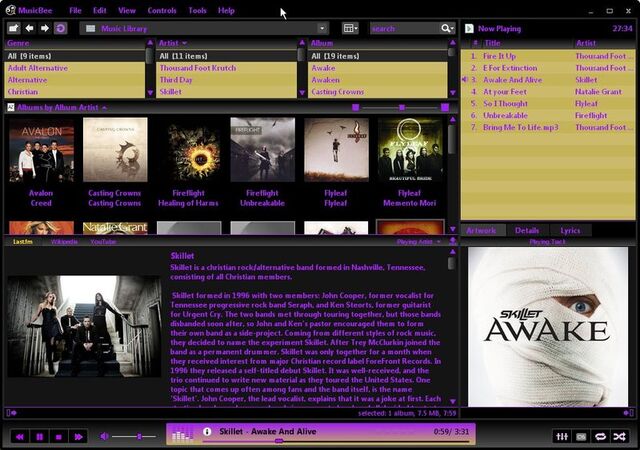The height and width of the screenshot is (450, 640).
Task: Select track At your Feet
Action: [548, 92]
